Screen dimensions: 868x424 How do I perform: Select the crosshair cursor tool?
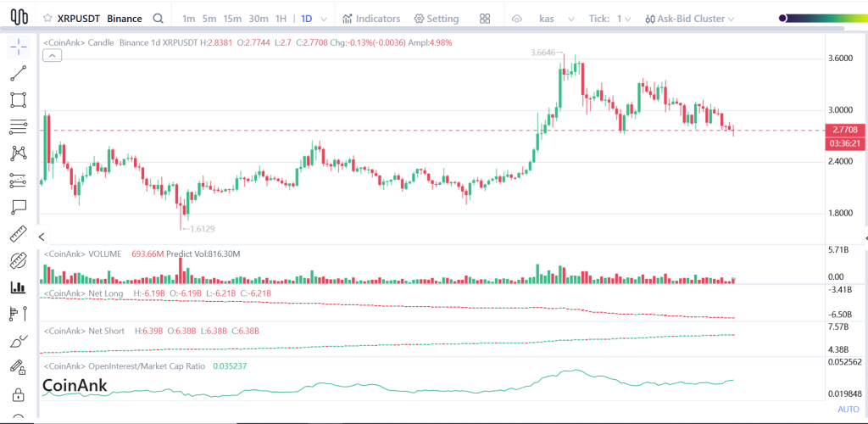click(19, 47)
